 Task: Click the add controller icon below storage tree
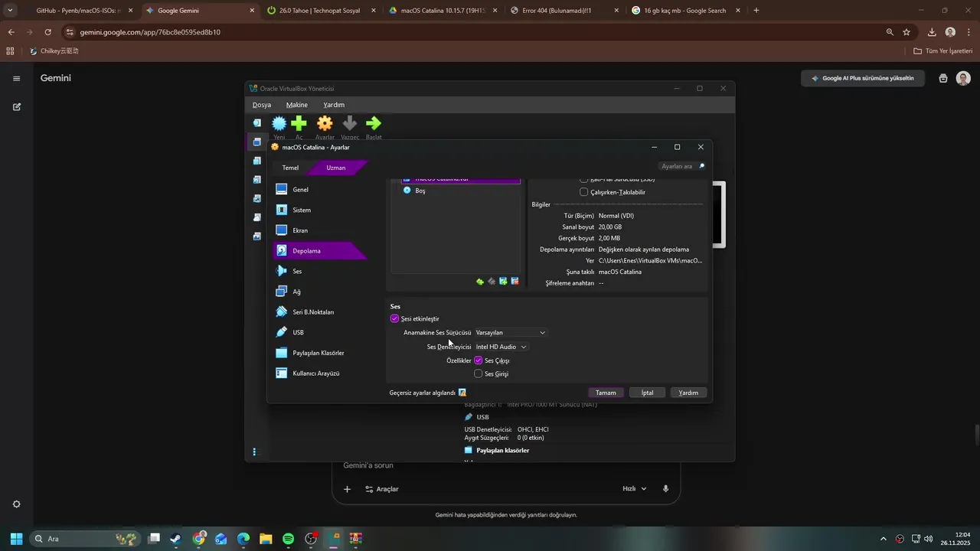click(x=480, y=282)
